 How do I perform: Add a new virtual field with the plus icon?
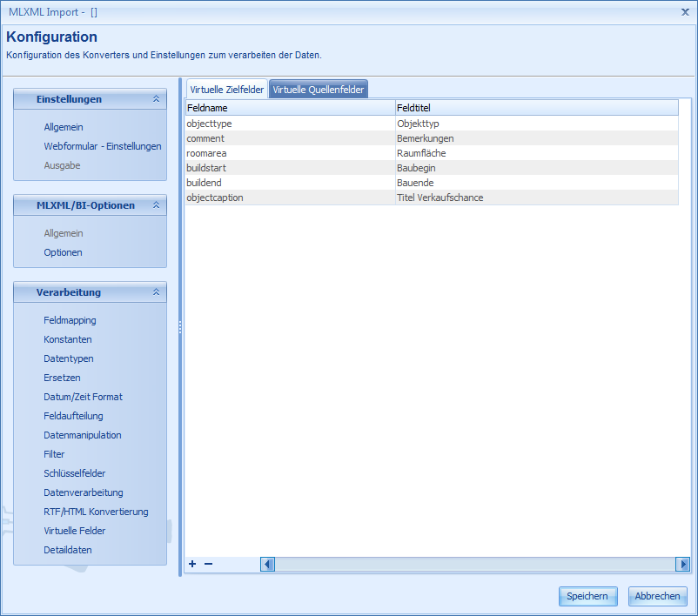tap(191, 564)
